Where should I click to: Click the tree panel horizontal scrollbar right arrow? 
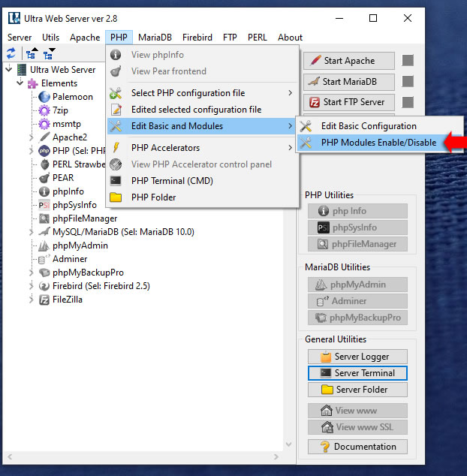276,456
